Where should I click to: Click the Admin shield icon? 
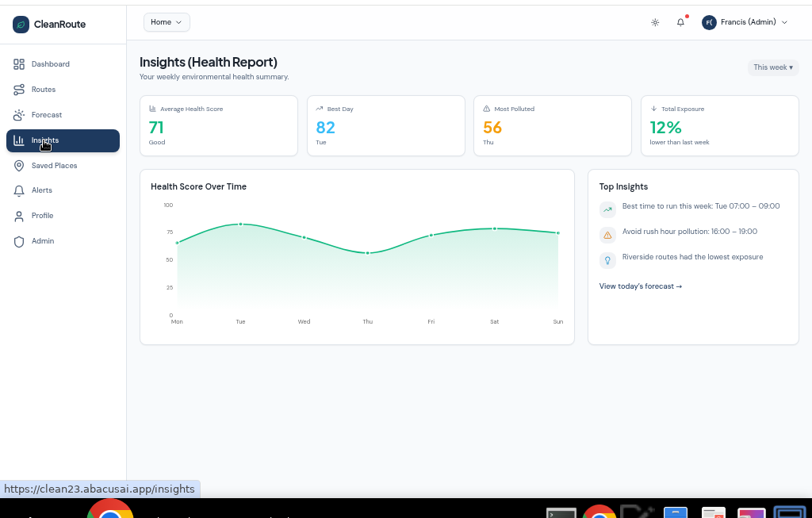click(19, 241)
